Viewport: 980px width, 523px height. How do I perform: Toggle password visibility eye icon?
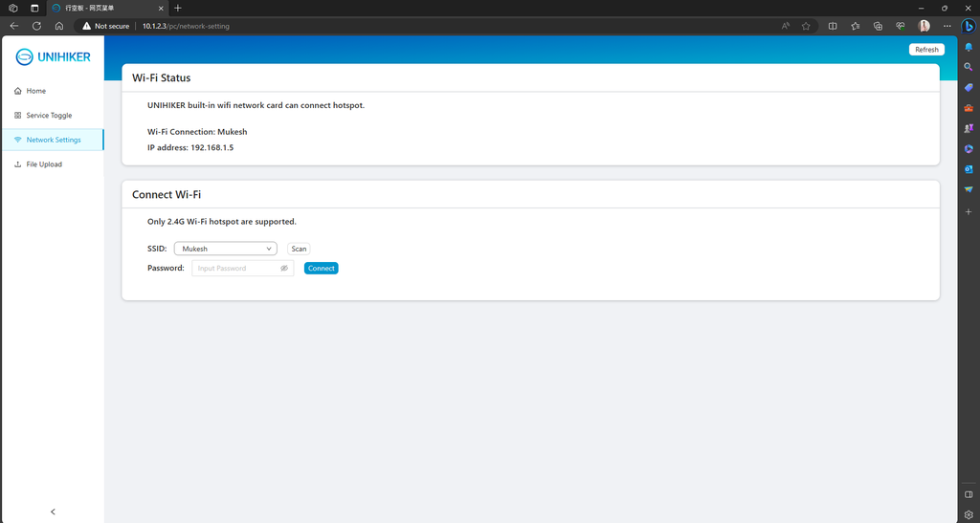(x=283, y=269)
